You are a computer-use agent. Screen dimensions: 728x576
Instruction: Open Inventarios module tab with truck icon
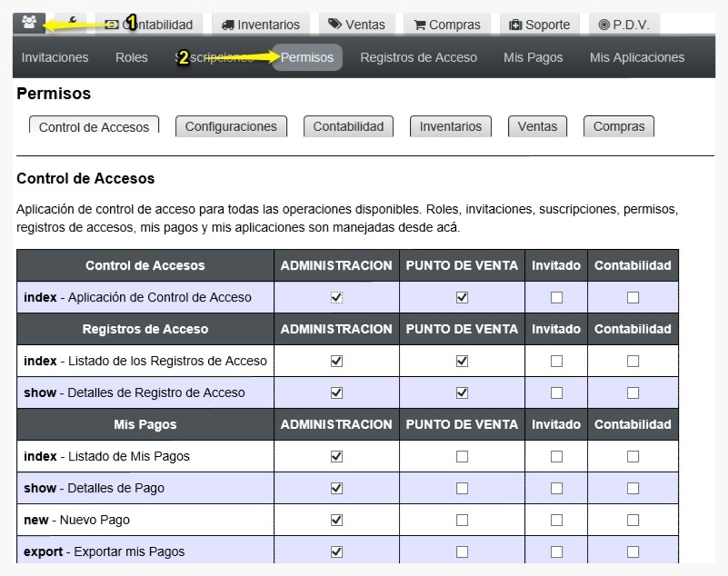(x=261, y=25)
